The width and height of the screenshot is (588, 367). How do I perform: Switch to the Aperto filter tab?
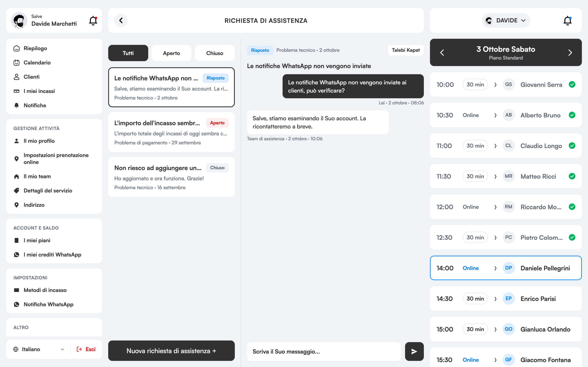(x=171, y=53)
